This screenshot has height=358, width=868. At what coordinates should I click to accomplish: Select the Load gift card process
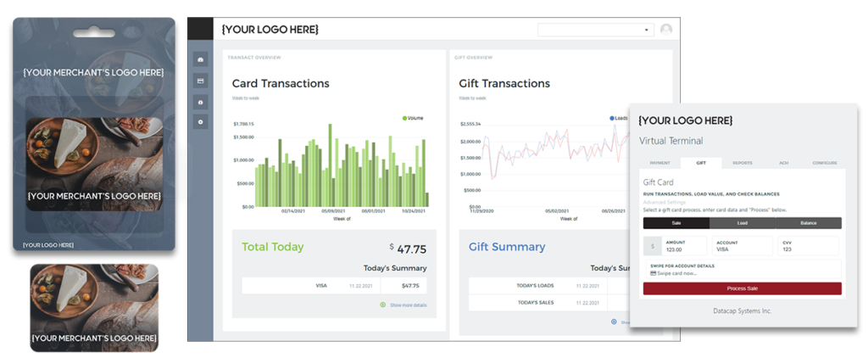click(743, 223)
